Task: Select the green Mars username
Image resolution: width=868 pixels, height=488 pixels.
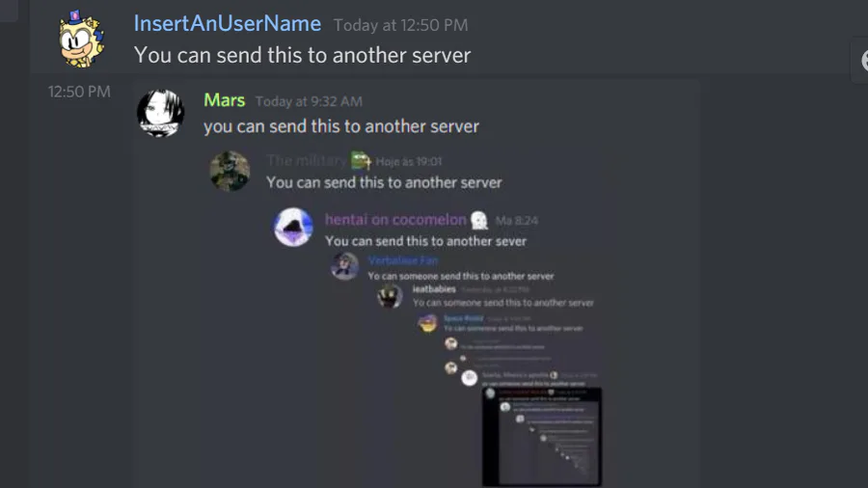Action: pos(224,100)
